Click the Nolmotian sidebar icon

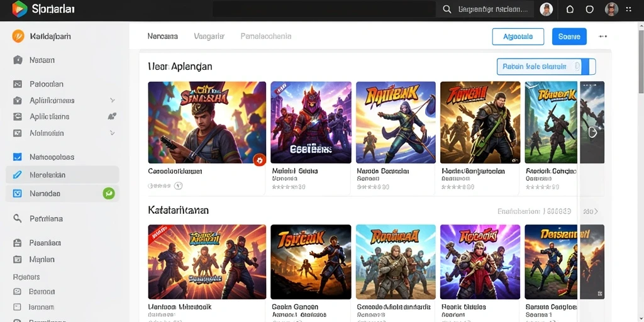point(17,133)
